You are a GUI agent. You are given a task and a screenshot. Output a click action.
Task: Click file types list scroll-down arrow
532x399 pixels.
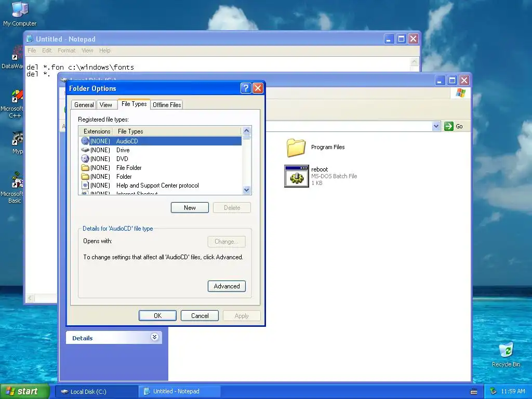point(247,190)
